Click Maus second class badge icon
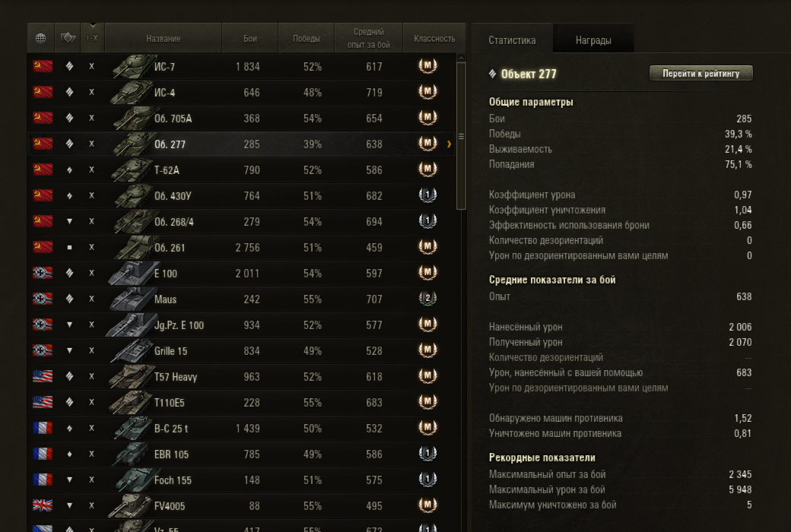 [427, 299]
